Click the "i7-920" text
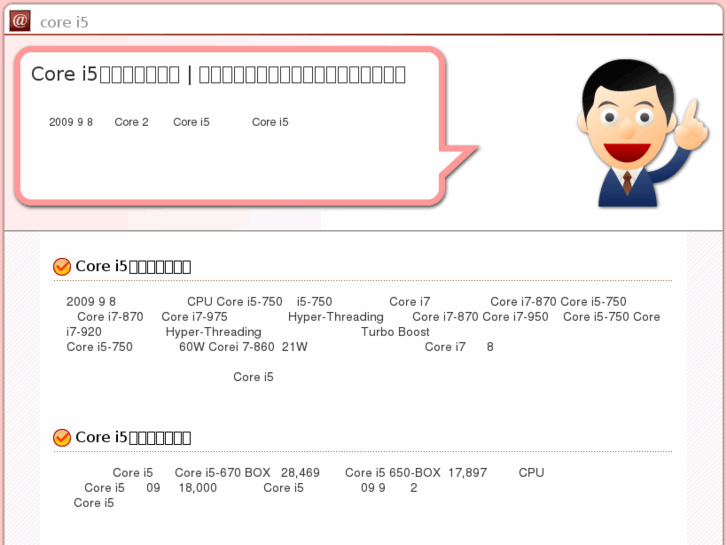The width and height of the screenshot is (727, 545). pyautogui.click(x=84, y=332)
